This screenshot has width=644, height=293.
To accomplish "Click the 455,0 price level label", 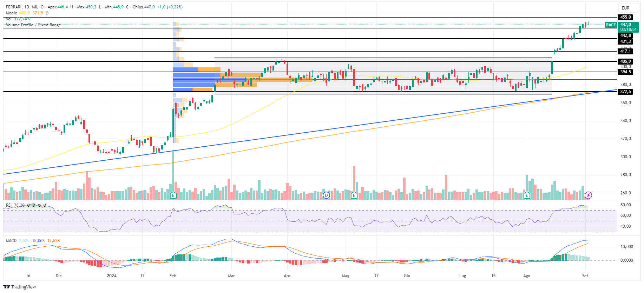I will (x=625, y=17).
